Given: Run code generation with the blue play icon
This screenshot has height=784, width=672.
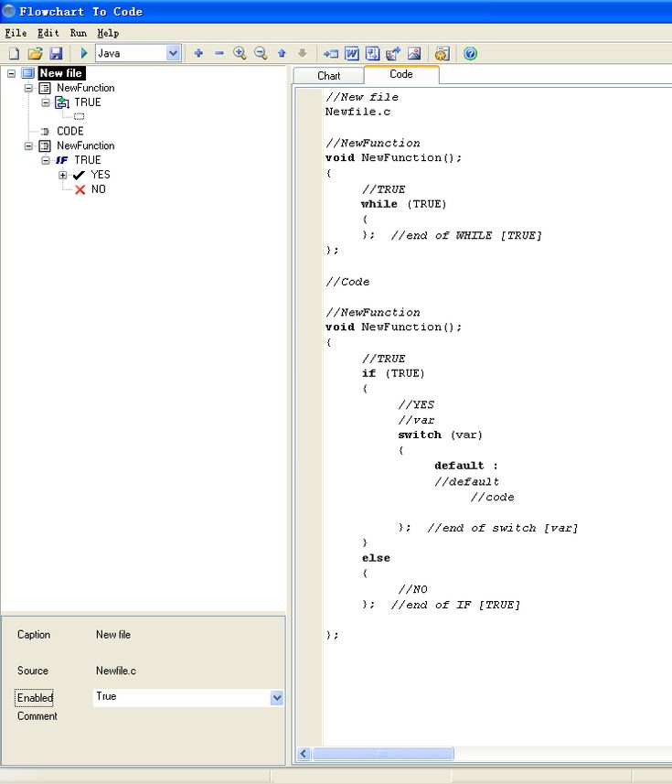Looking at the screenshot, I should pyautogui.click(x=84, y=53).
